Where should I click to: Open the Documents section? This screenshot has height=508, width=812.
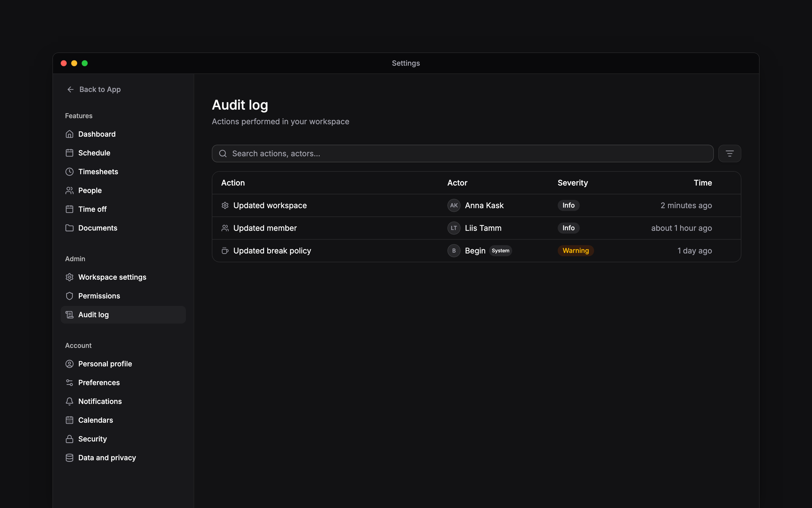(x=123, y=228)
